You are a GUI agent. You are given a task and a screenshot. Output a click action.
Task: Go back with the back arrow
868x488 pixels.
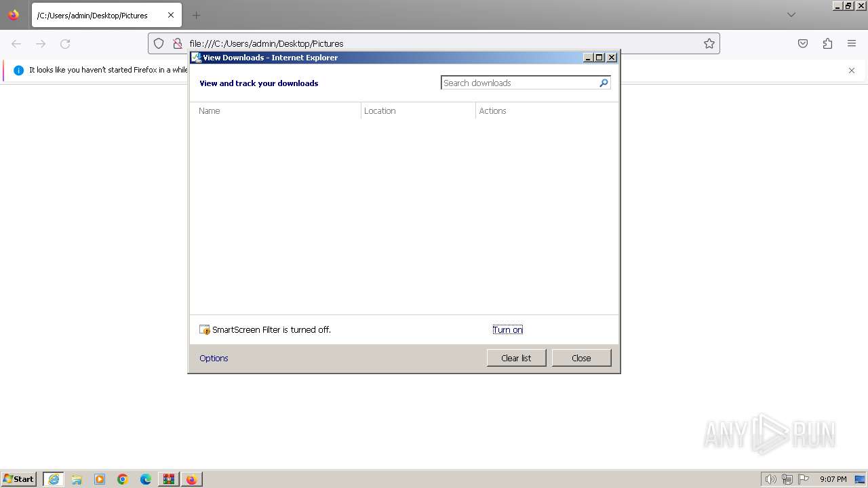pos(16,43)
